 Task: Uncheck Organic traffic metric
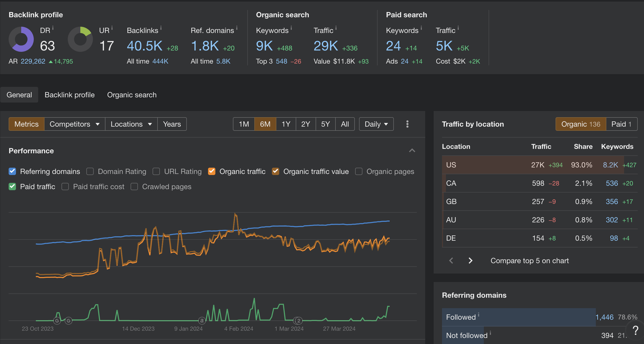point(212,171)
